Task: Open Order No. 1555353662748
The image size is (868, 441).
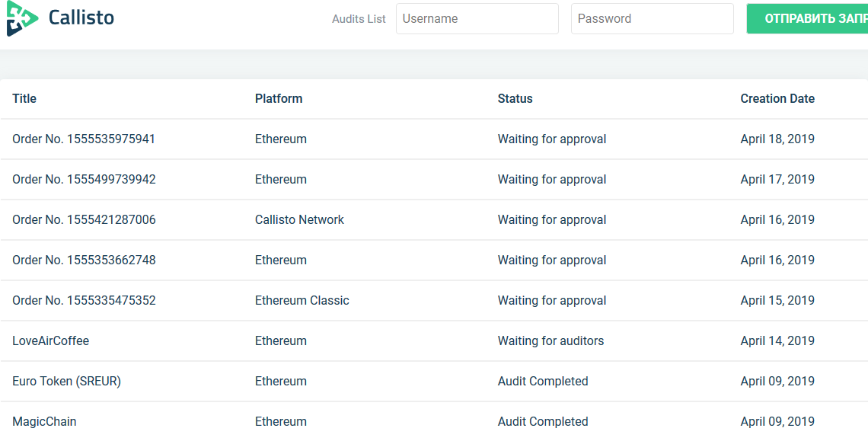Action: [85, 260]
